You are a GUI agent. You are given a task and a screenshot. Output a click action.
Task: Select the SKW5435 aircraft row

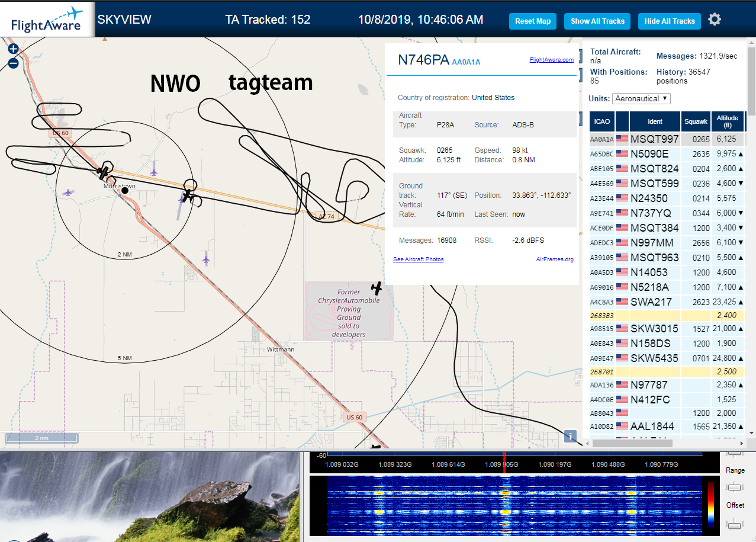tap(667, 358)
